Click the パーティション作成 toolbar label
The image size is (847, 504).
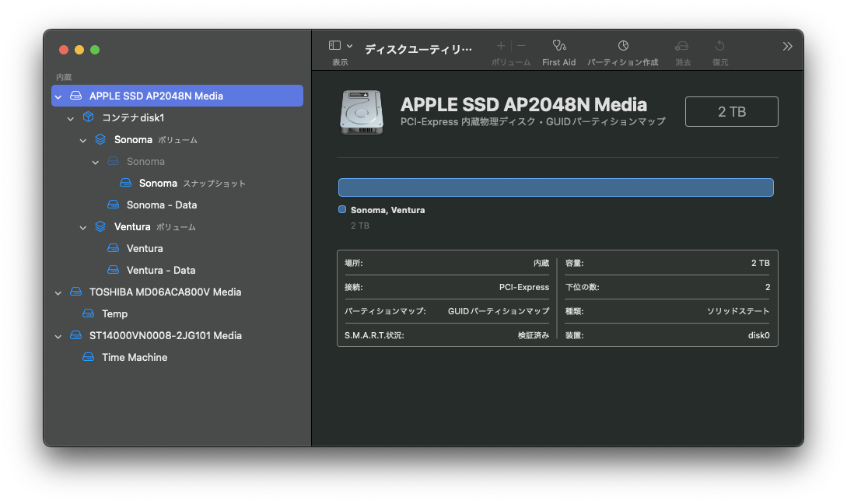click(623, 63)
